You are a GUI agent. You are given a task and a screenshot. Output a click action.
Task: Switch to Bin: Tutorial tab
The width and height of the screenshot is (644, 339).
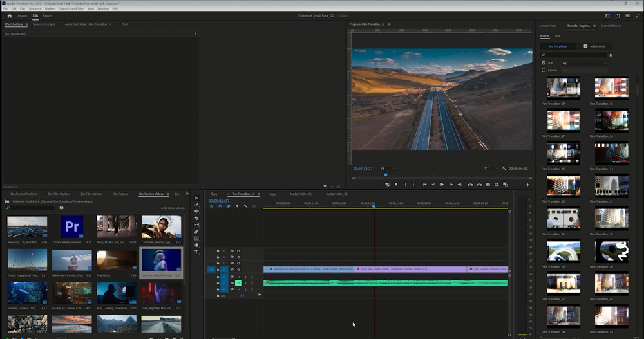tap(121, 194)
